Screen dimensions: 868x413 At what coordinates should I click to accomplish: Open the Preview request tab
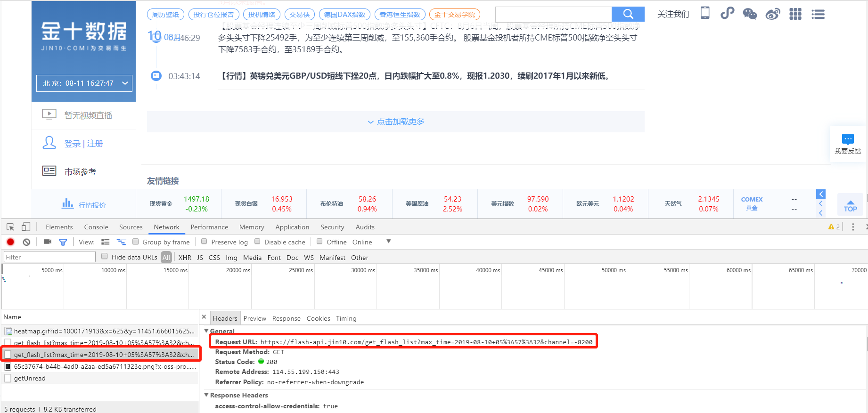255,318
